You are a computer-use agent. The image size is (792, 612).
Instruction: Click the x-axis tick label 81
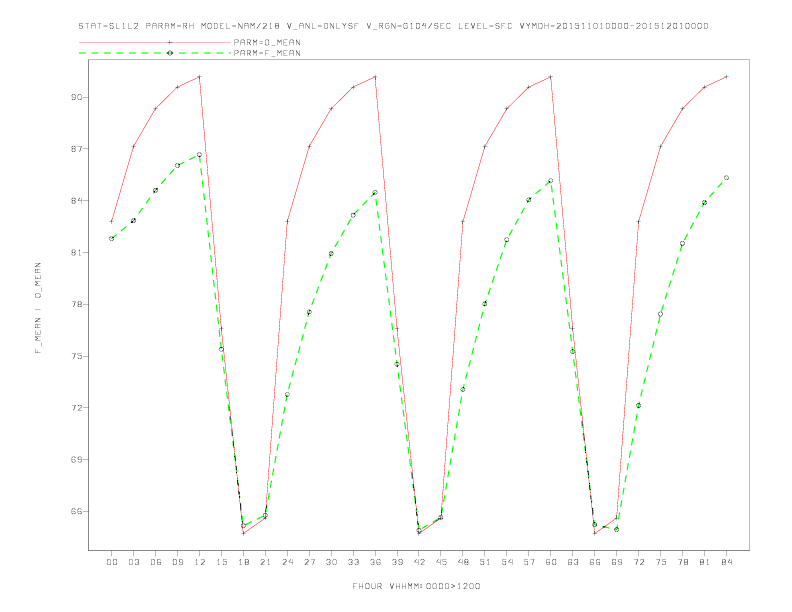(705, 562)
